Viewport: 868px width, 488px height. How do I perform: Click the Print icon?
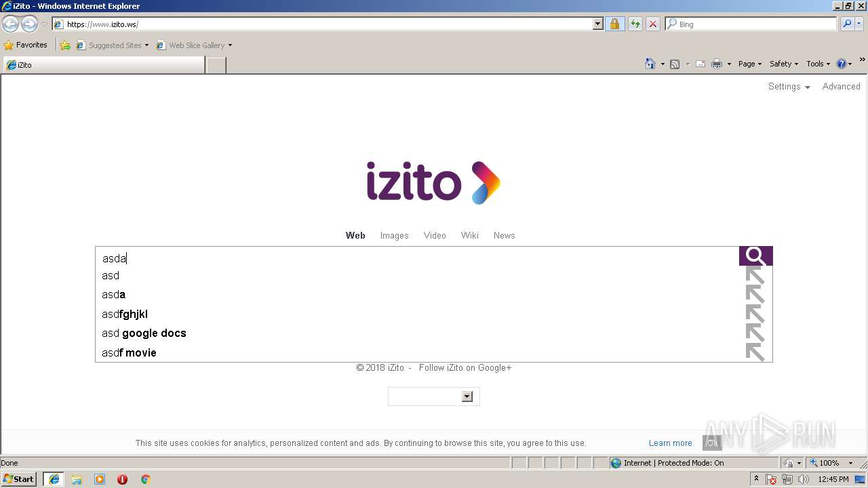pyautogui.click(x=717, y=64)
